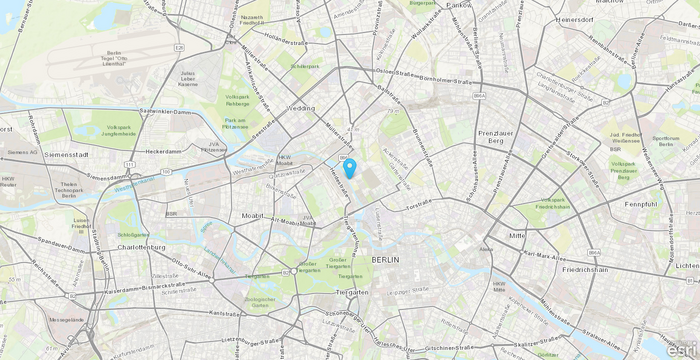Select the Siemensstadt label
This screenshot has height=360, width=700.
click(x=66, y=155)
